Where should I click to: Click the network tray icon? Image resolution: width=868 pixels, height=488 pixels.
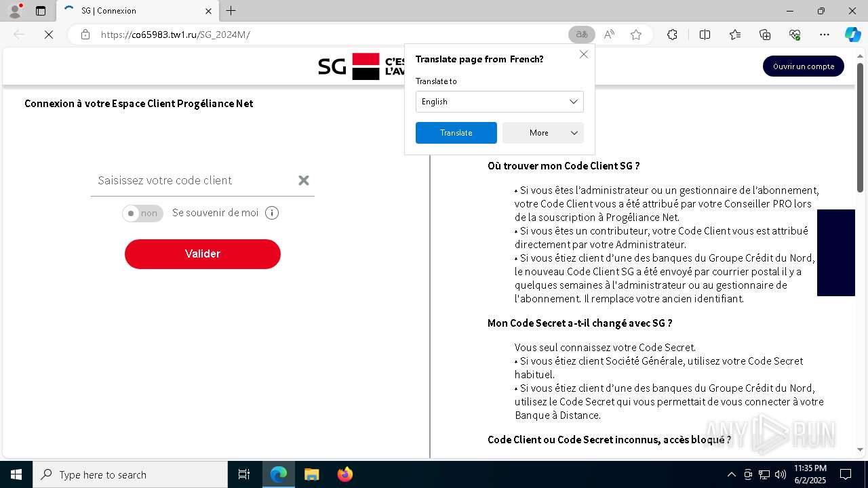pyautogui.click(x=764, y=474)
